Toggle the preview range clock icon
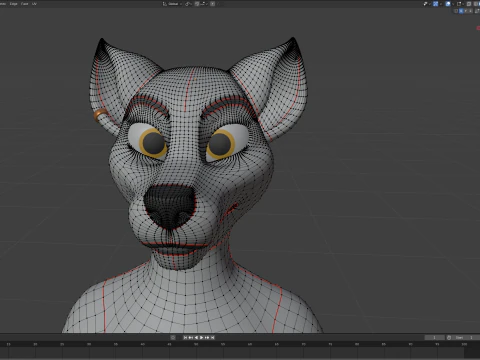This screenshot has height=360, width=480. click(449, 338)
